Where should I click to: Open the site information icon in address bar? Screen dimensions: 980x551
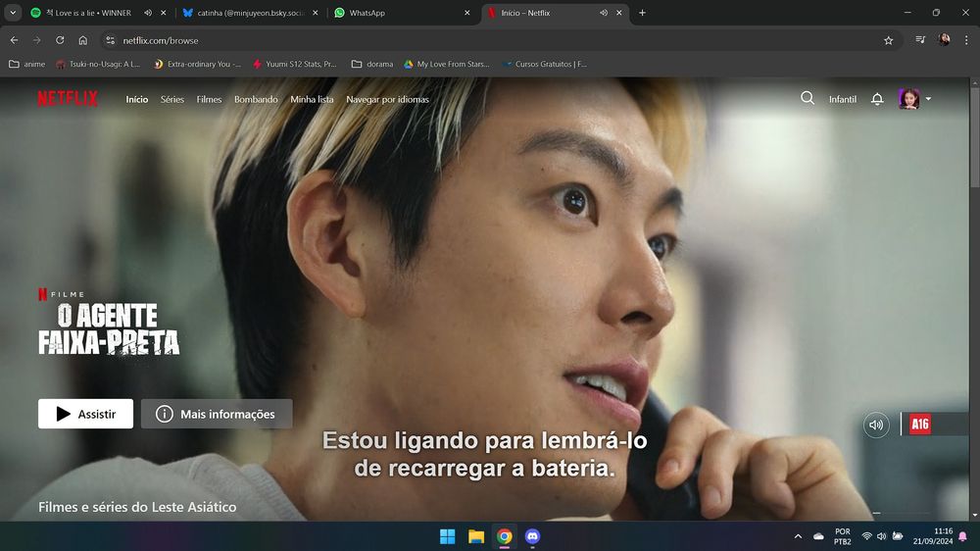[110, 40]
